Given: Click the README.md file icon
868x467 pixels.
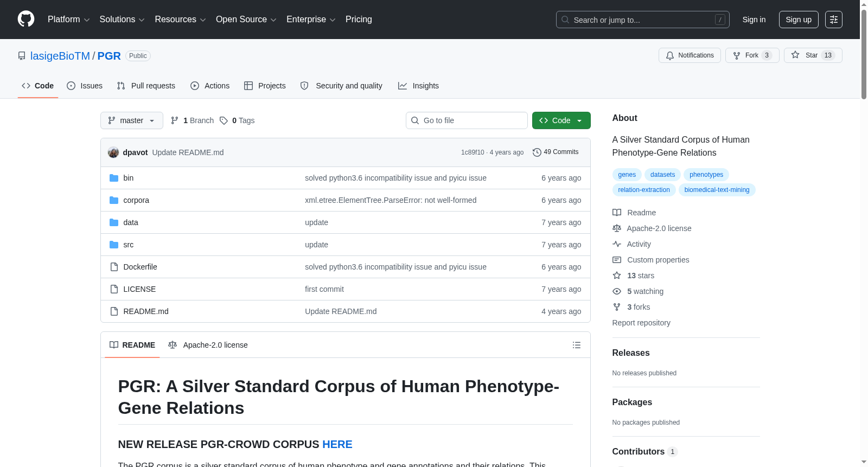Looking at the screenshot, I should point(114,311).
